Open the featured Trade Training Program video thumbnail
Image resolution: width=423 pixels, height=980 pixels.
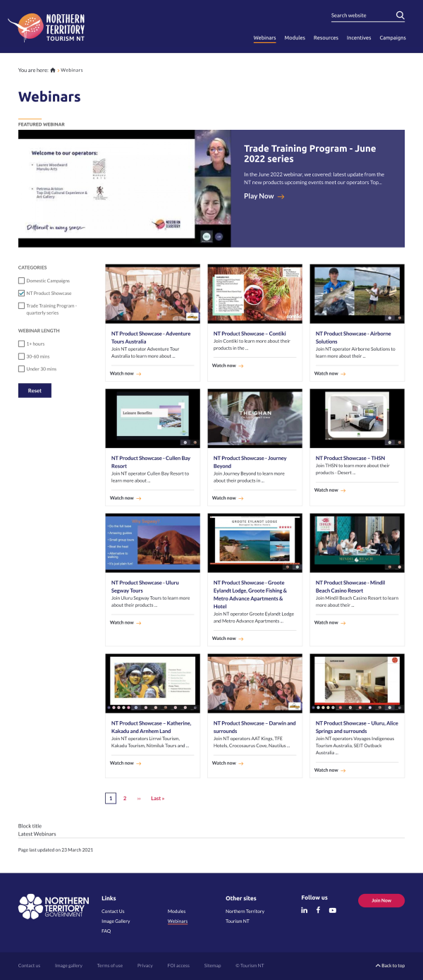pyautogui.click(x=124, y=188)
